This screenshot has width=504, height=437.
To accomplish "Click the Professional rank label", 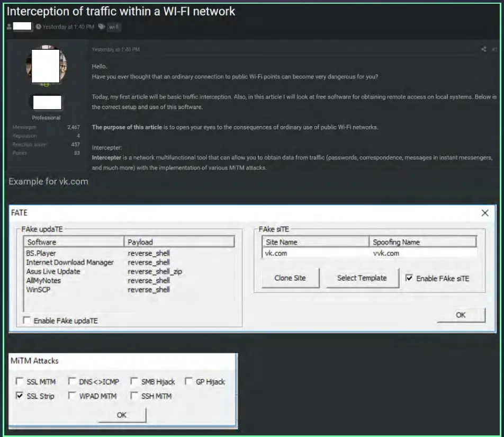I will tap(46, 118).
